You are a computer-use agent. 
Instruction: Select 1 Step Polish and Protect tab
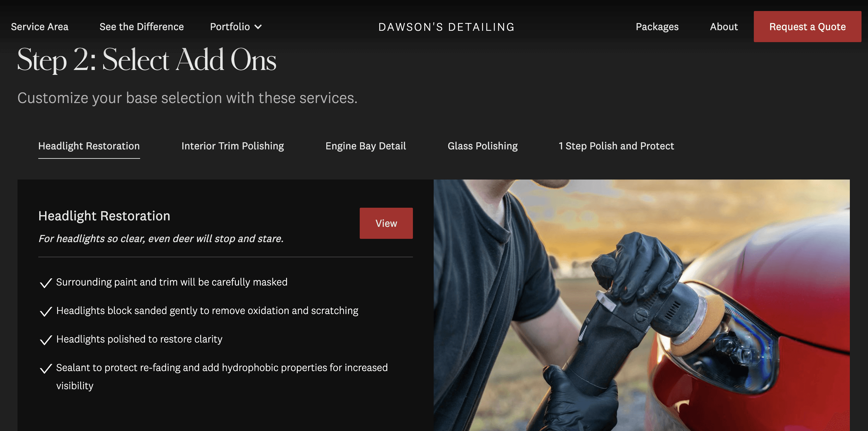click(616, 146)
